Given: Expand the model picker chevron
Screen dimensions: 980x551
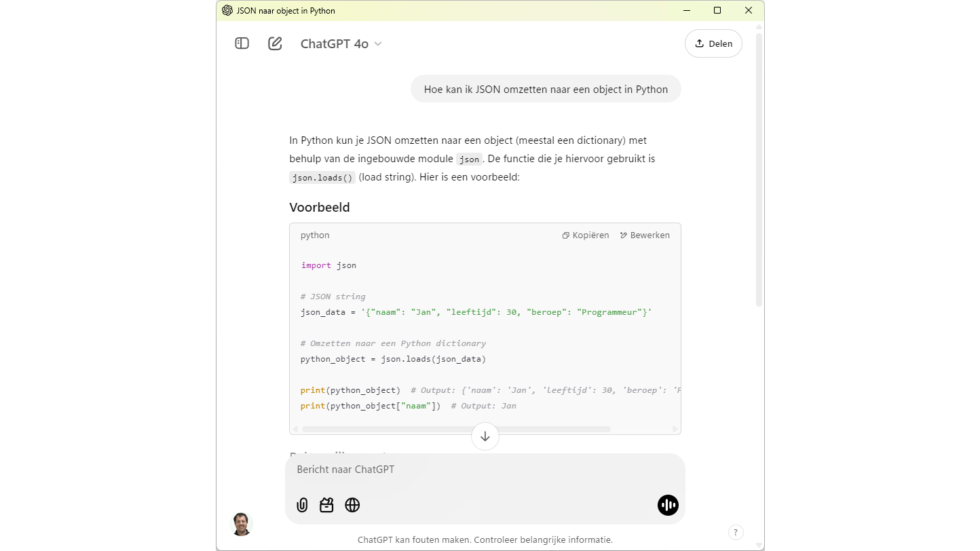Looking at the screenshot, I should [x=378, y=43].
